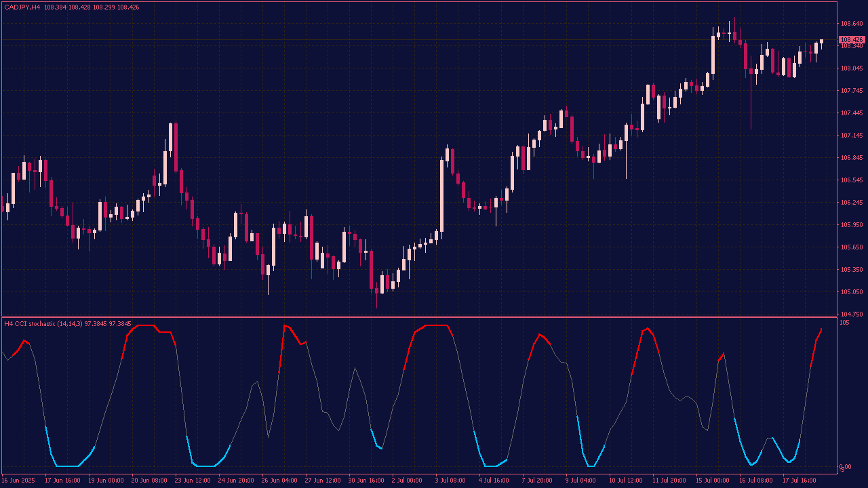Viewport: 868px width, 488px height.
Task: Click the 104.750 price axis label
Action: point(851,314)
